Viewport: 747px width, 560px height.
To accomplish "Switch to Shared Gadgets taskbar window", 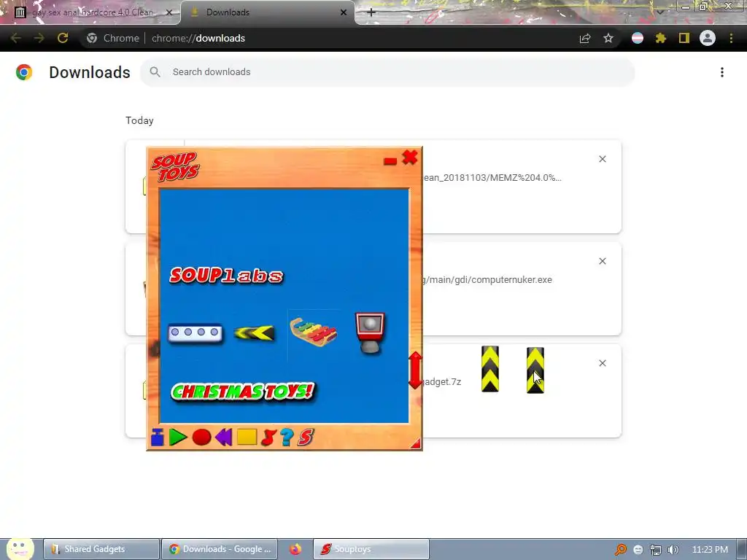I will pyautogui.click(x=101, y=549).
